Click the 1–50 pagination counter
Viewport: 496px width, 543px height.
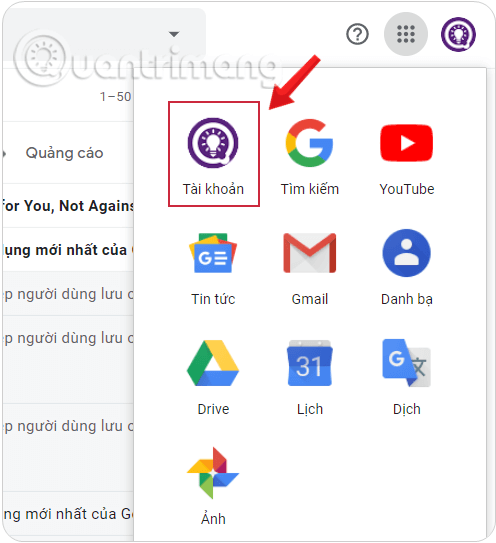[x=115, y=97]
